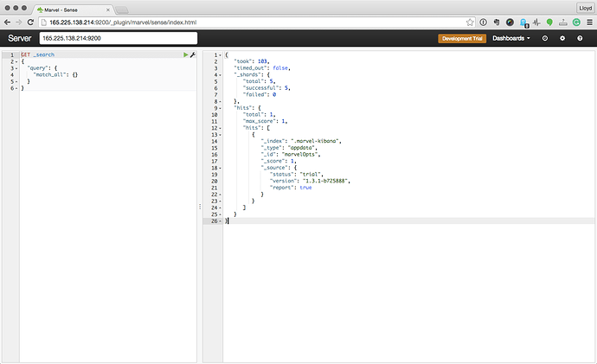Reload the page with the refresh icon
Screen dimensions: 597x364
30,22
